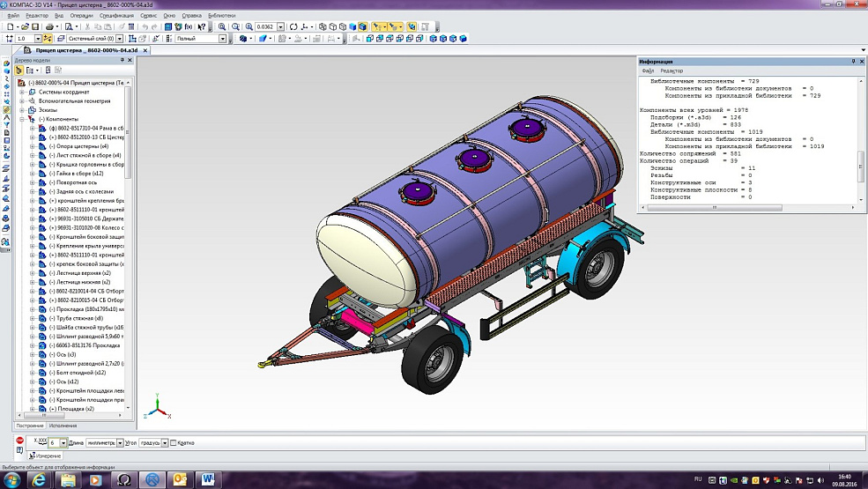The image size is (868, 489).
Task: Open the Операции menu
Action: pos(80,16)
